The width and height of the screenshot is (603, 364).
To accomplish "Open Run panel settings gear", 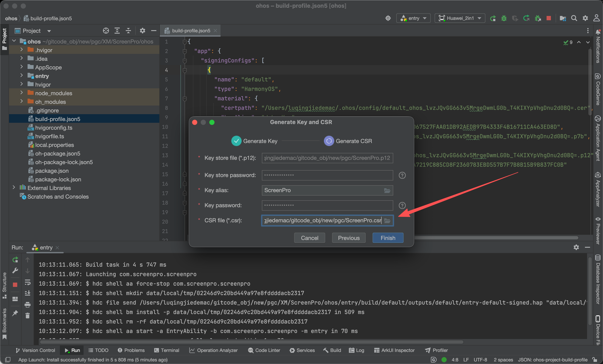I will 576,247.
